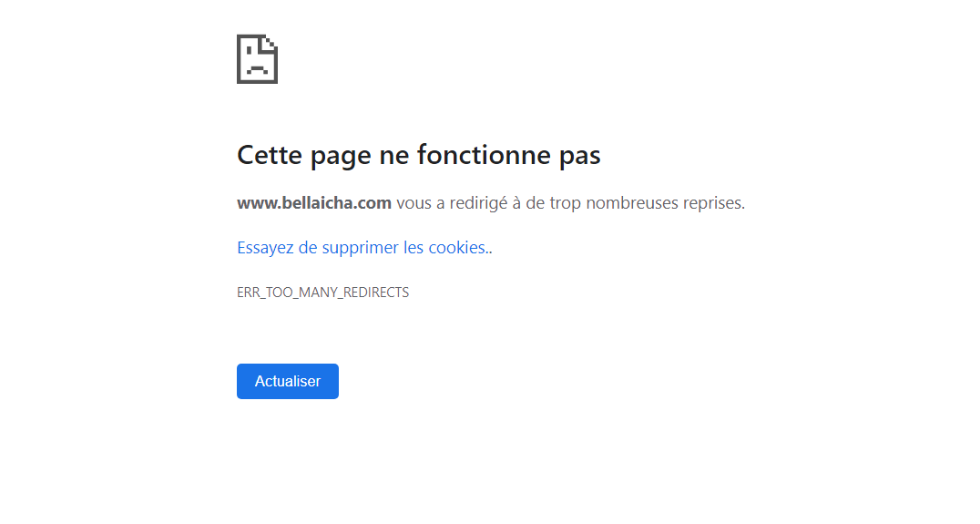Click the word 'pas' in the heading
The image size is (980, 524).
(580, 157)
